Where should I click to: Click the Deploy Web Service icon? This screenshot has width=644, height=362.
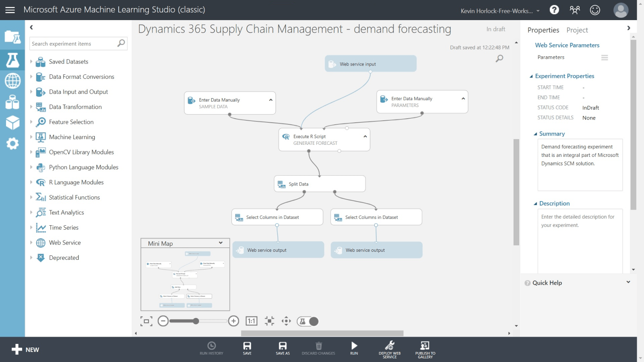coord(390,349)
